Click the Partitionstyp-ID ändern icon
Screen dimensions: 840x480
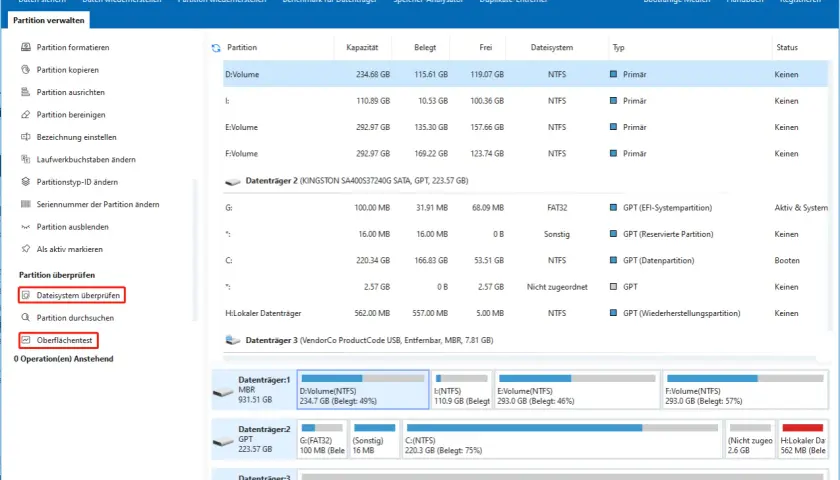pos(26,182)
